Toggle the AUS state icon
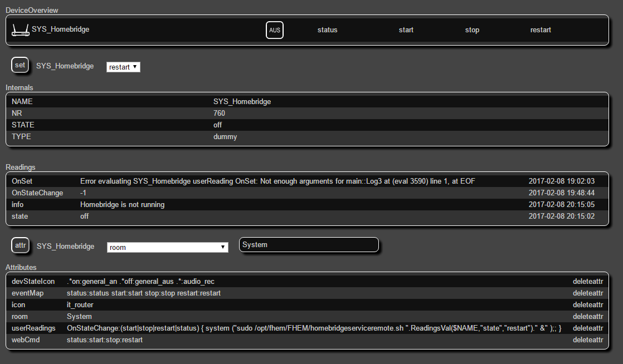 (275, 30)
